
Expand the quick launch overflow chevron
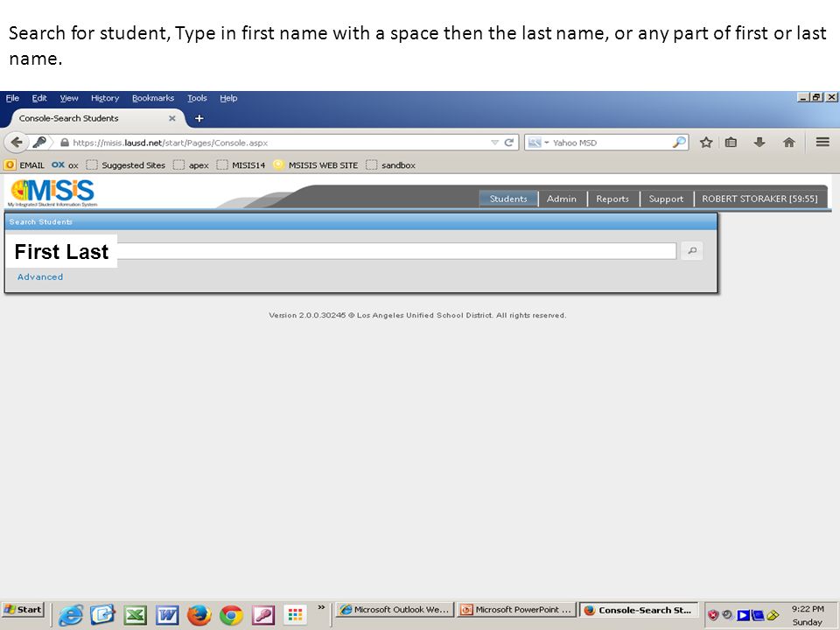point(321,607)
